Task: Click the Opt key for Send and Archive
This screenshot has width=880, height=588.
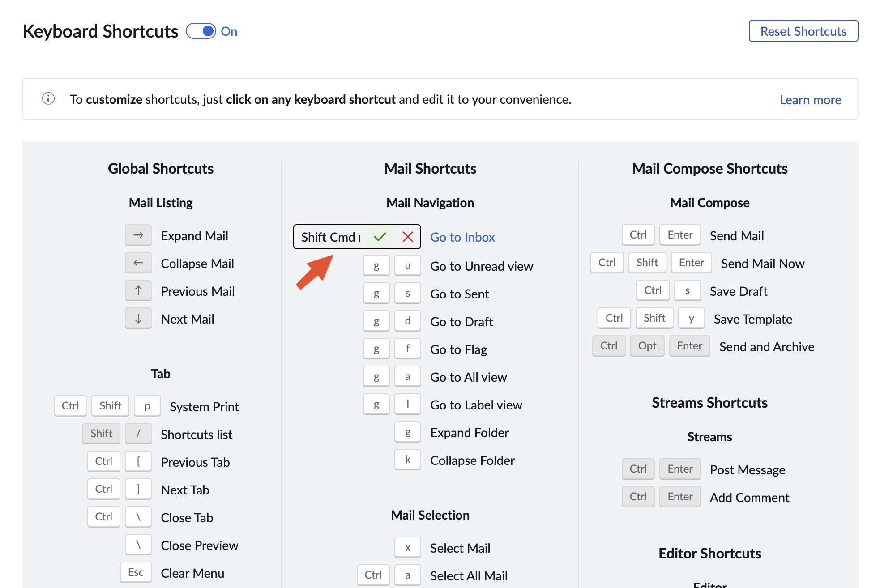Action: pos(647,346)
